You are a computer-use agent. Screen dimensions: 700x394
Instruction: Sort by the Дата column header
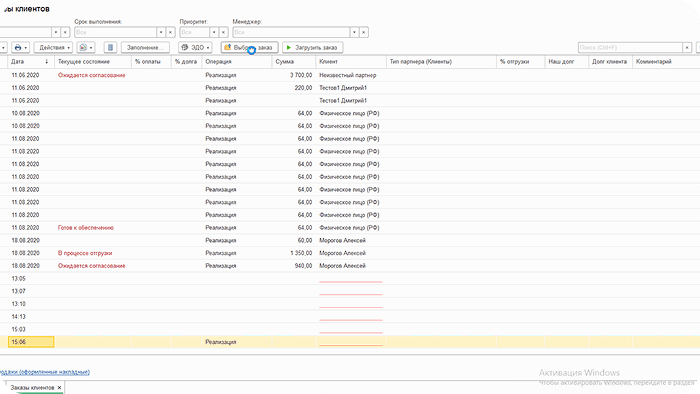30,62
